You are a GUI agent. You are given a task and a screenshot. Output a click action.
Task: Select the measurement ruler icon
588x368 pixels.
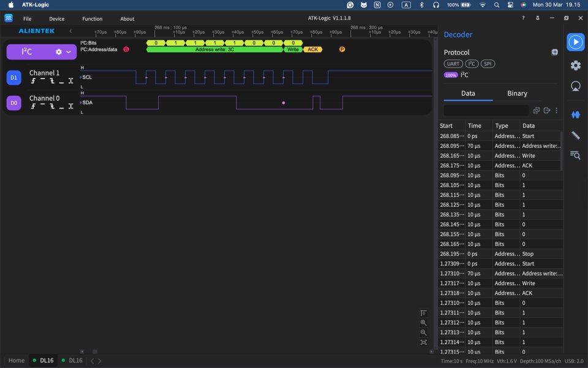point(575,135)
